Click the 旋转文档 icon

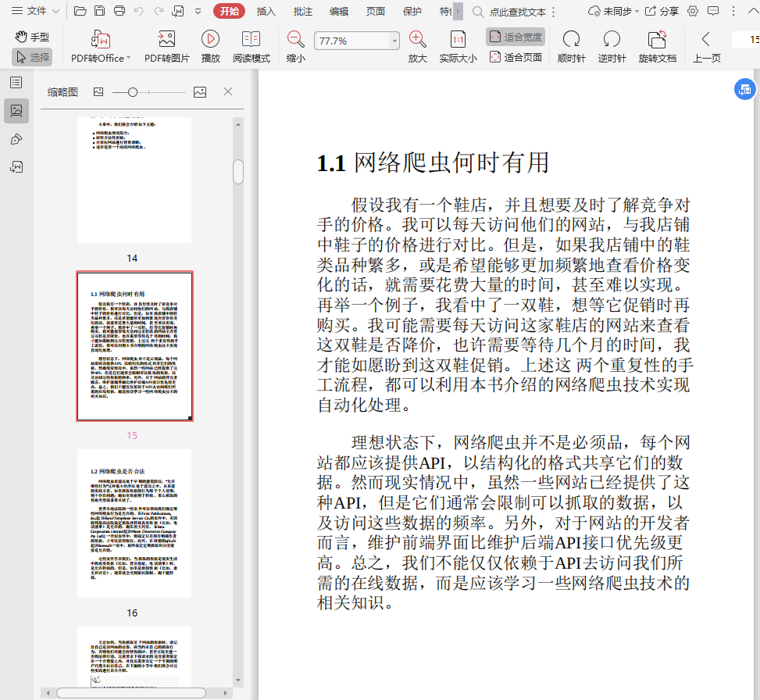pos(657,39)
